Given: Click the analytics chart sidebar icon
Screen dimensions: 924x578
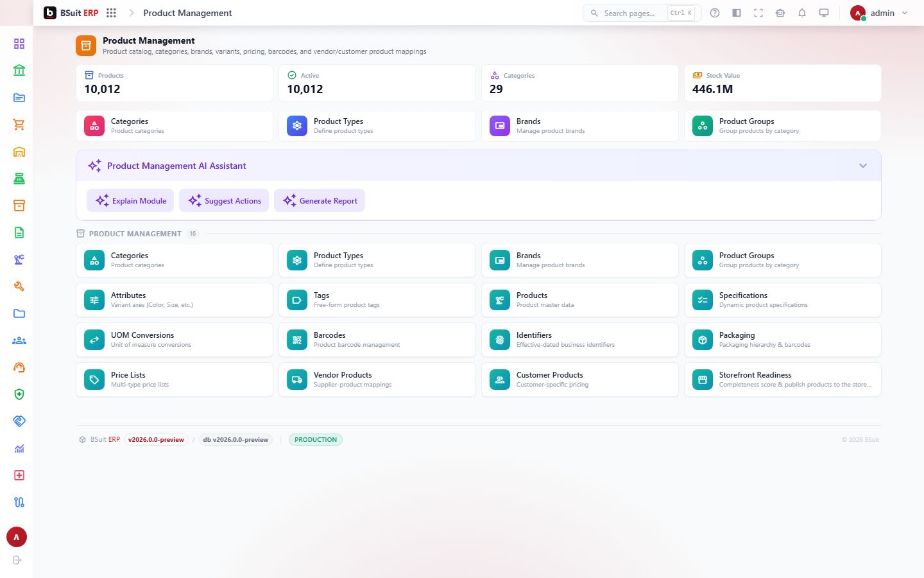Looking at the screenshot, I should click(x=19, y=448).
